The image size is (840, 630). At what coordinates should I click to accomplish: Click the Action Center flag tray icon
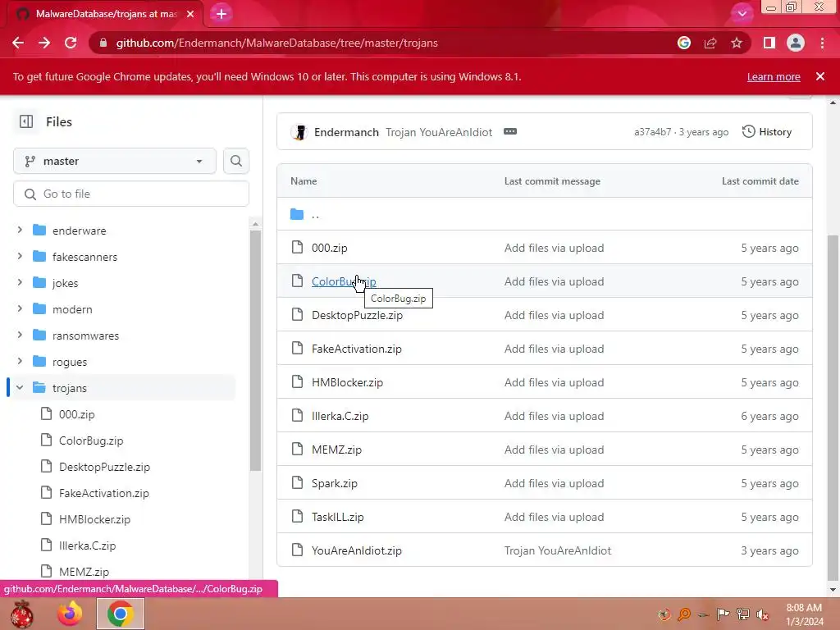[x=723, y=614]
